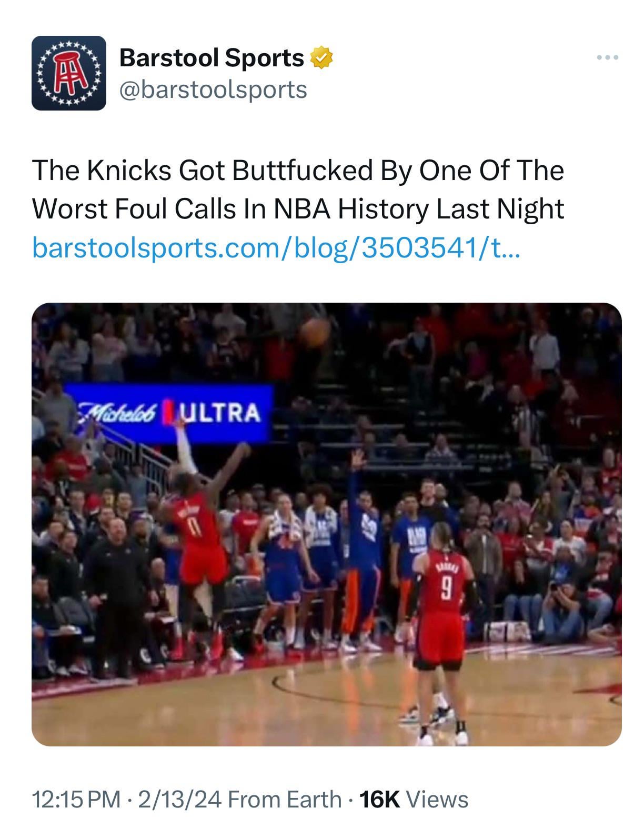
Task: Open the three-dot more options menu
Action: [607, 57]
